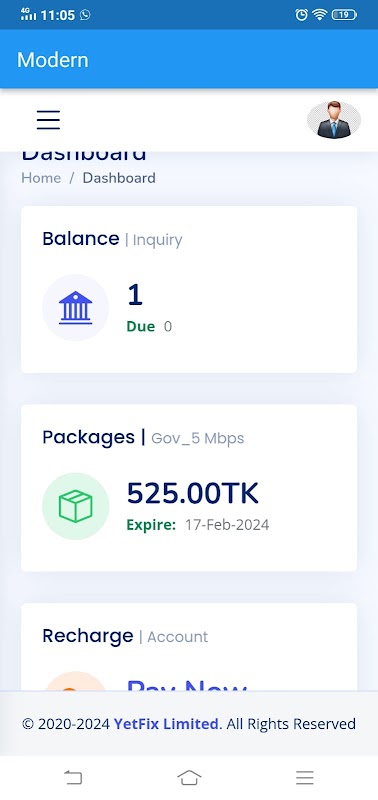Tap the orange Recharge icon

point(75,682)
